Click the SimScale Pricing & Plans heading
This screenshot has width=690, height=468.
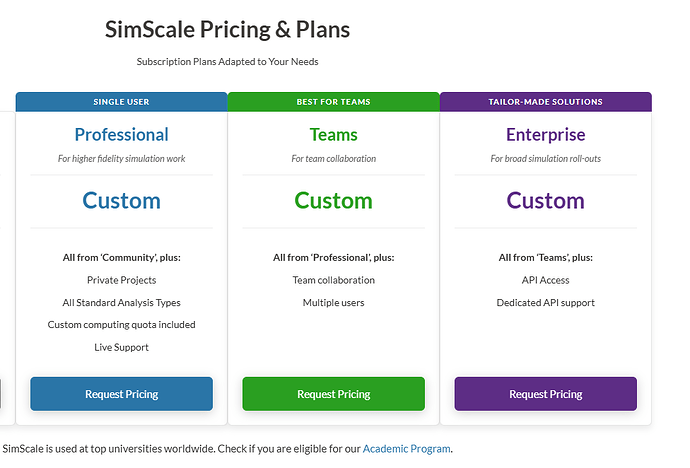pos(227,29)
